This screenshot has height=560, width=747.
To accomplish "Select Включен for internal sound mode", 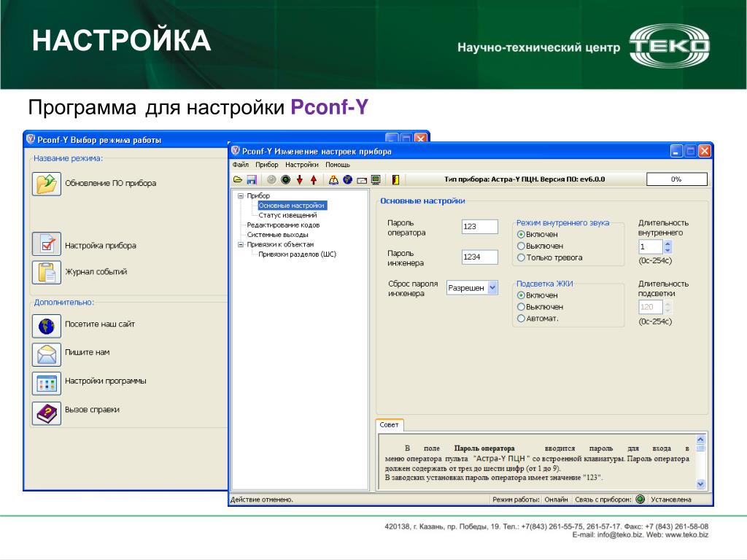I will pyautogui.click(x=521, y=234).
